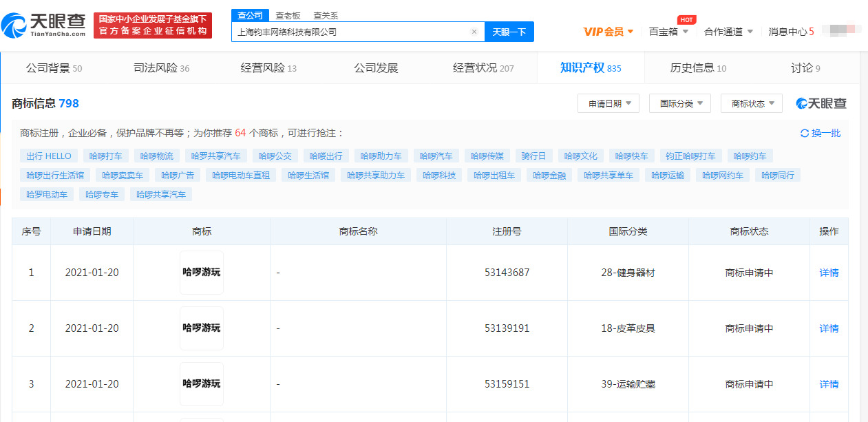The width and height of the screenshot is (868, 422).
Task: Expand the 百宝箱 menu
Action: pyautogui.click(x=669, y=32)
